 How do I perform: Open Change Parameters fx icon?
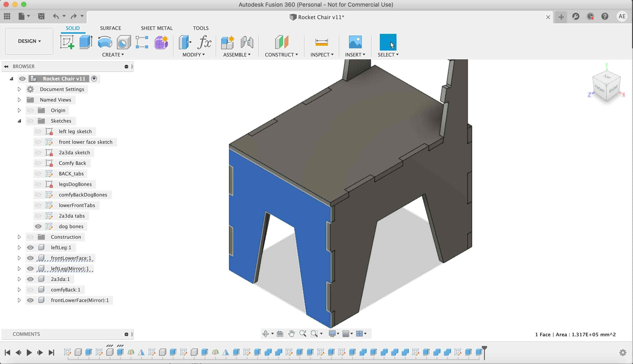[204, 42]
